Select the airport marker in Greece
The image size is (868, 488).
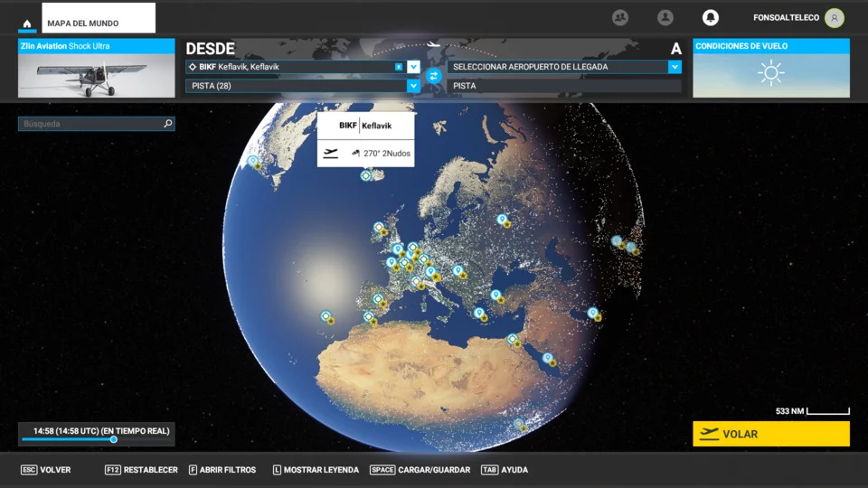pos(480,314)
